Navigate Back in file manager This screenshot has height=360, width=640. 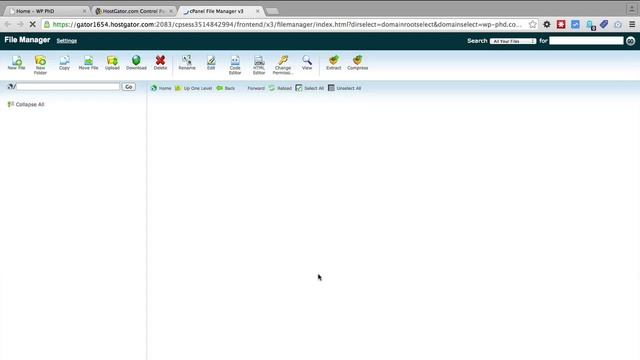pos(226,88)
